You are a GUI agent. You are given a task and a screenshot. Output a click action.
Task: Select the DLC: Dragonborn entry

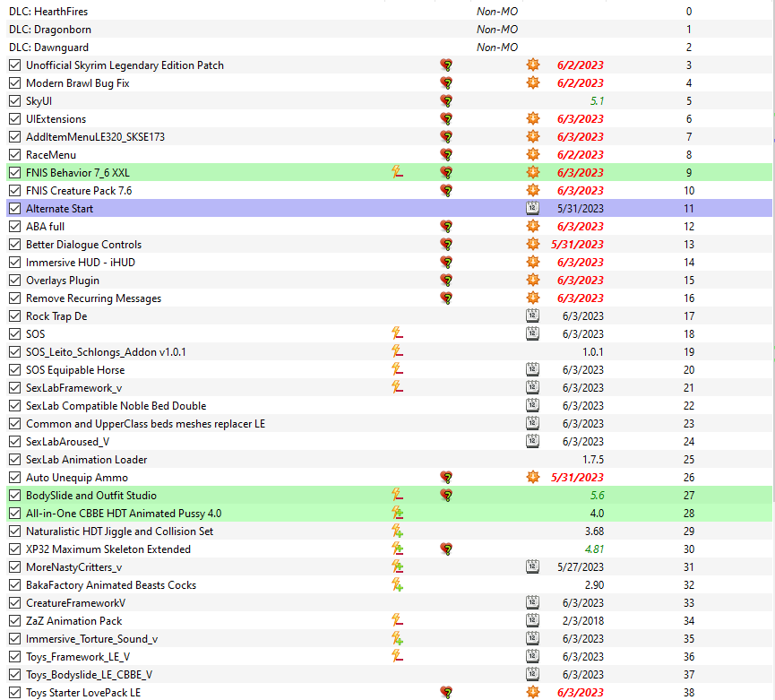point(389,30)
